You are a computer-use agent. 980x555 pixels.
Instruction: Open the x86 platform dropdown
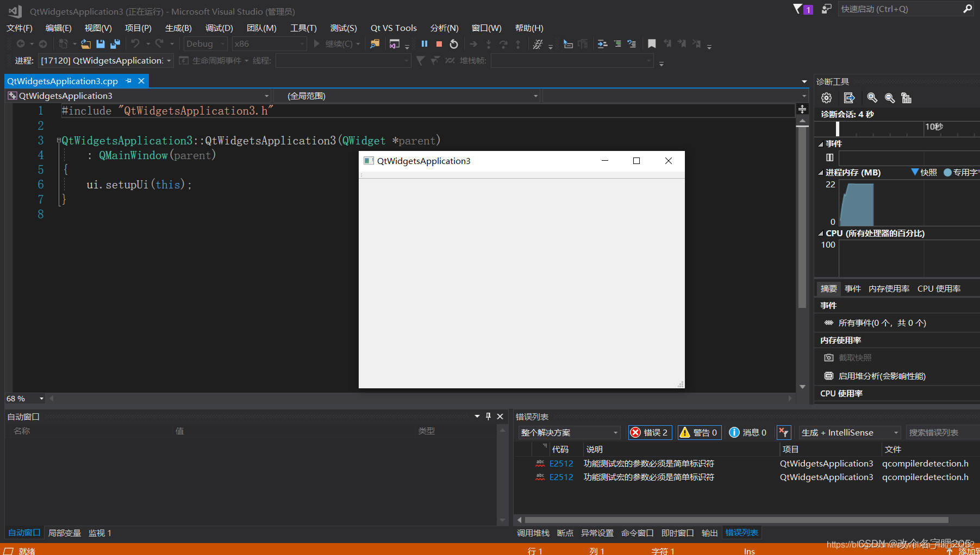click(x=270, y=44)
